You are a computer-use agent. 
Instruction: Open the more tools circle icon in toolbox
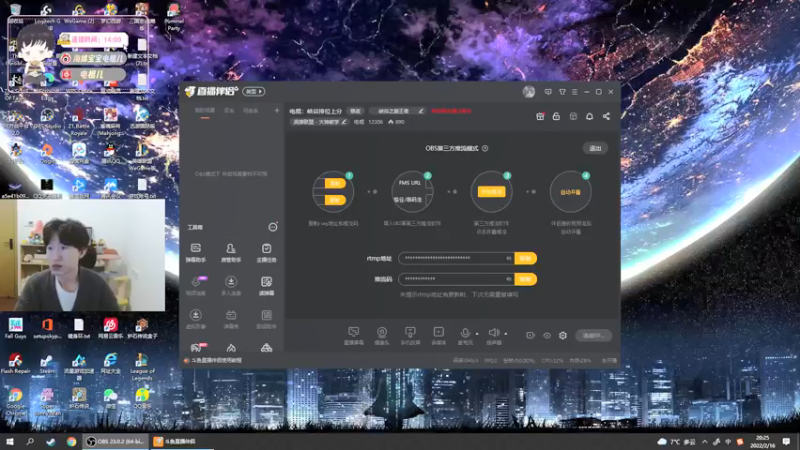273,227
